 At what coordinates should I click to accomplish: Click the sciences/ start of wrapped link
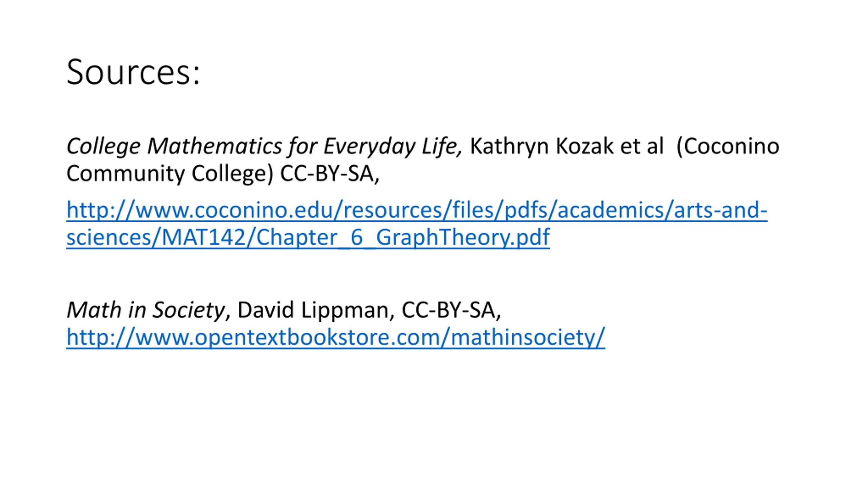coord(113,237)
